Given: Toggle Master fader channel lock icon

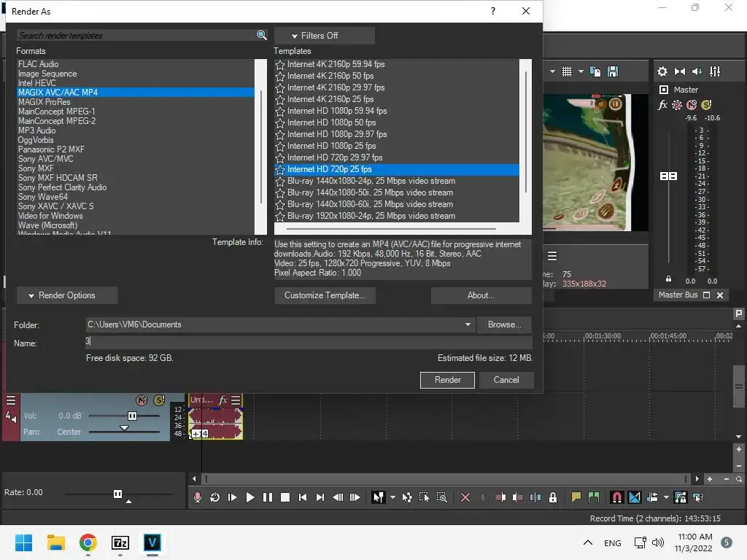Looking at the screenshot, I should click(x=668, y=279).
